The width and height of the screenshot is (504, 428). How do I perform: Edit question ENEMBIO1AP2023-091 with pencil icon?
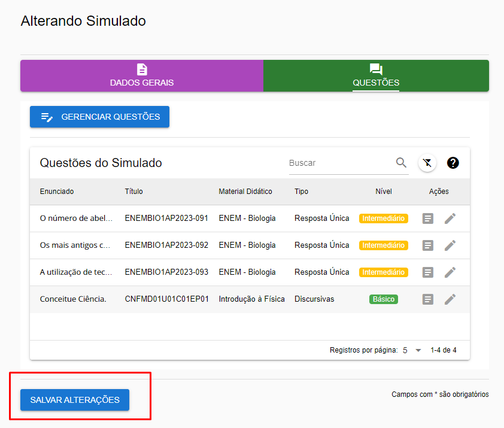point(450,218)
